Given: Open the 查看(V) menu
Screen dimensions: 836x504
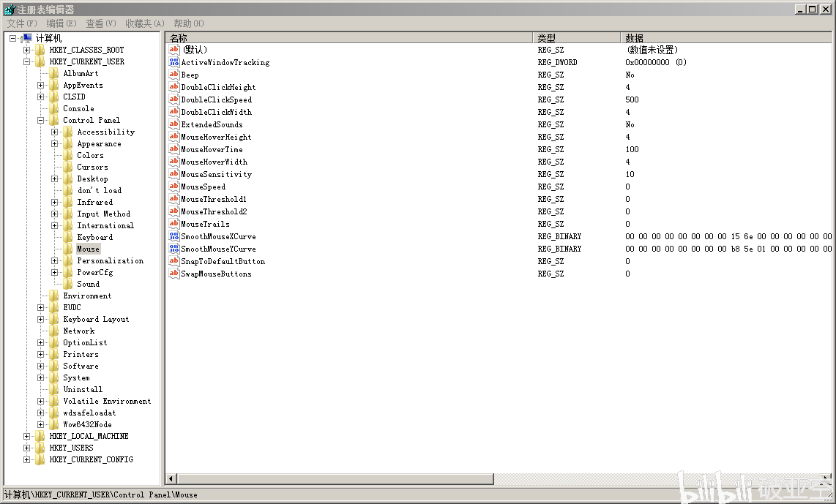Looking at the screenshot, I should [101, 23].
